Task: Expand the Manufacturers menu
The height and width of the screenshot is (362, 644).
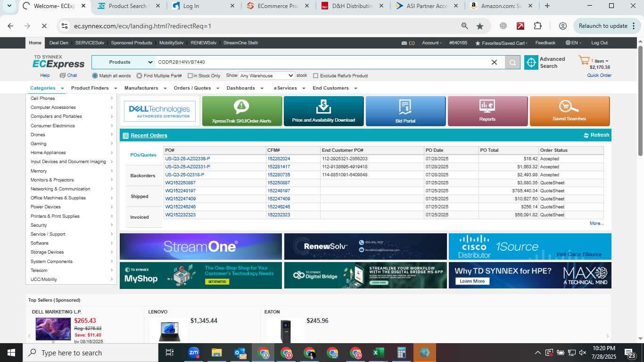Action: [x=145, y=88]
